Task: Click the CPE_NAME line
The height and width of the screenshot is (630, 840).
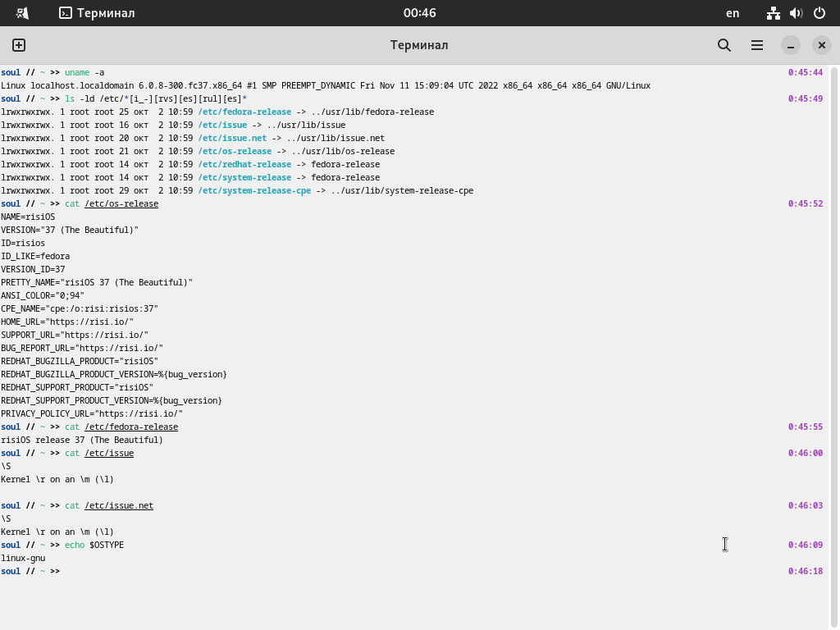Action: 80,308
